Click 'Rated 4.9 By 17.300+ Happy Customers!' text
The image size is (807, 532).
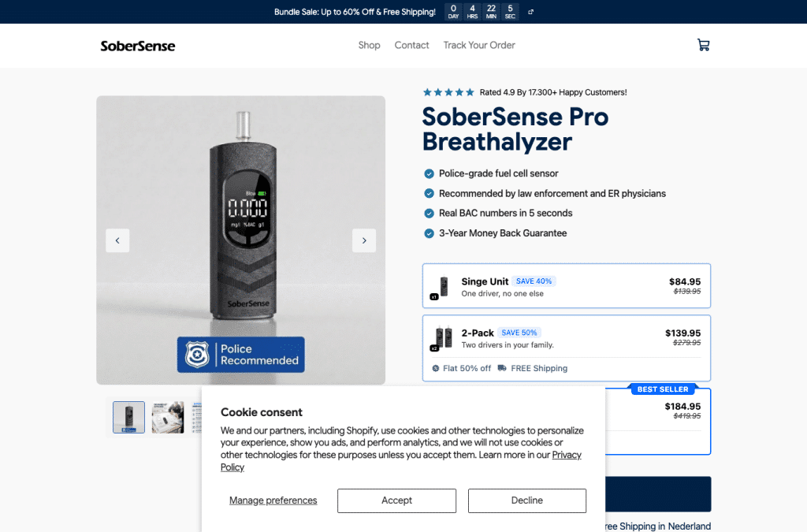pos(553,93)
